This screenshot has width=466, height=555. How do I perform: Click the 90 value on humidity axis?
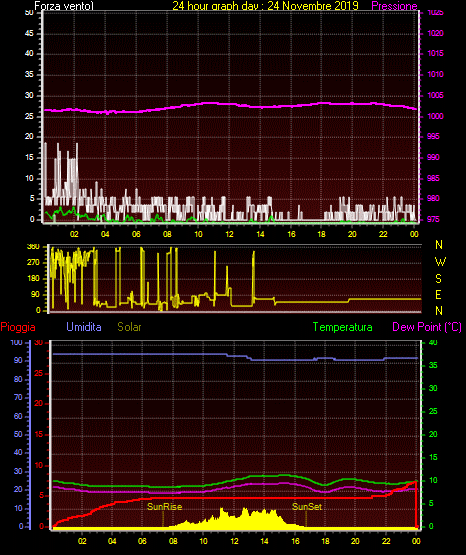tap(18, 360)
